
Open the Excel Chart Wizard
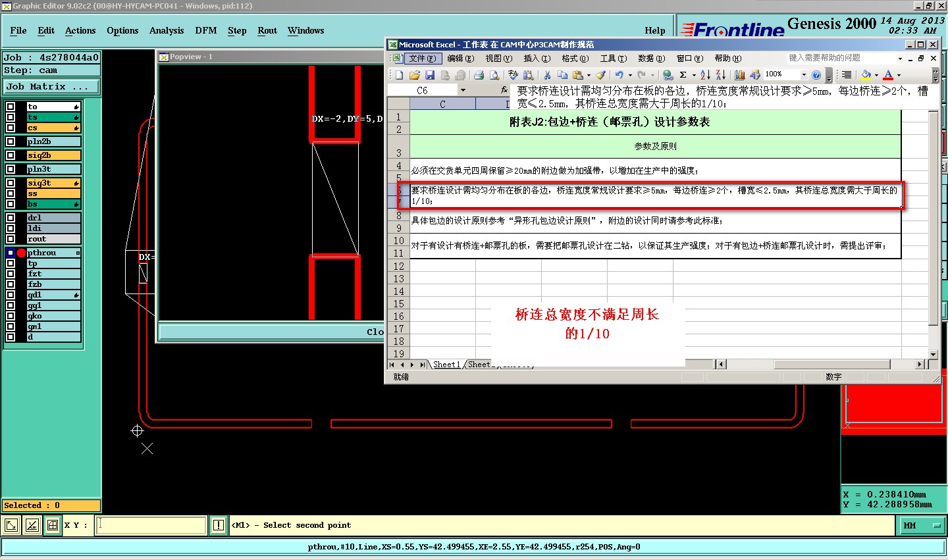(739, 75)
